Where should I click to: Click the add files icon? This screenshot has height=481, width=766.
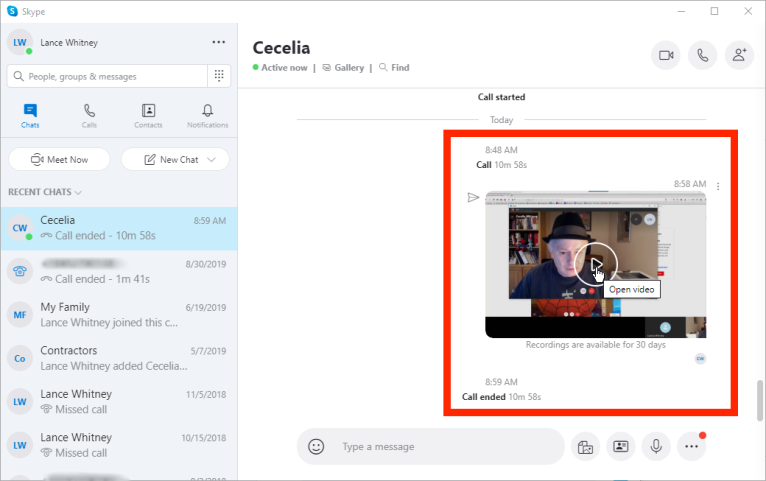585,446
